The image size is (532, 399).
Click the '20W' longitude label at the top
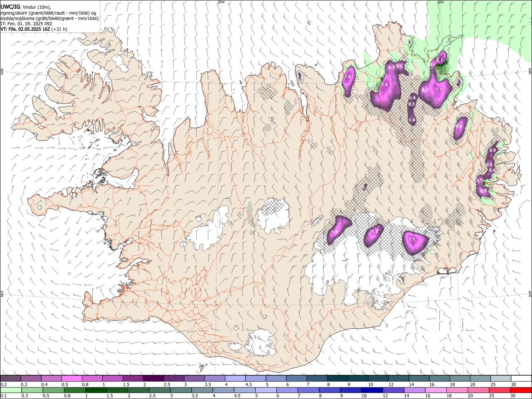(221, 2)
